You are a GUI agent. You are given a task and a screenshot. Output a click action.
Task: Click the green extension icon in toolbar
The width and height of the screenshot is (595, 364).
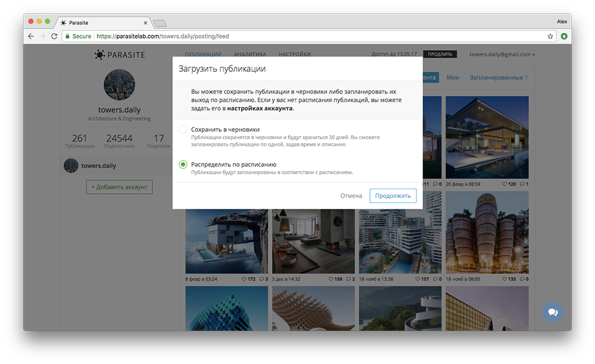[563, 36]
